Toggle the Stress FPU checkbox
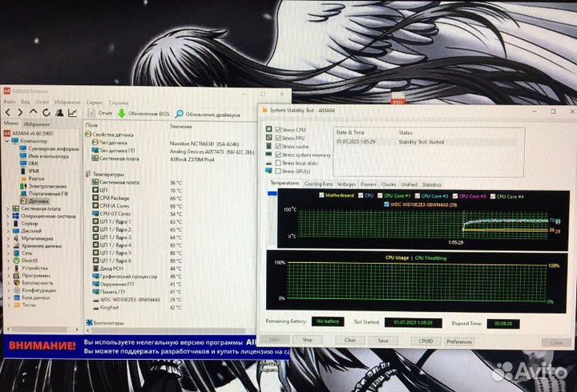577x392 pixels. (278, 138)
